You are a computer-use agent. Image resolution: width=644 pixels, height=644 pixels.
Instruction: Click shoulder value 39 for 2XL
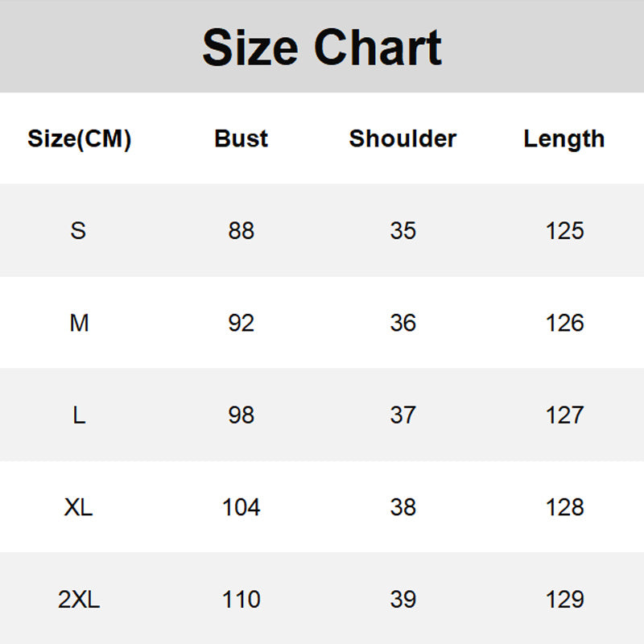[402, 600]
